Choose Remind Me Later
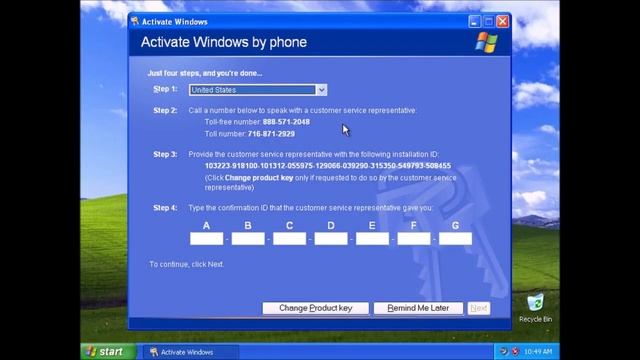 [x=418, y=308]
